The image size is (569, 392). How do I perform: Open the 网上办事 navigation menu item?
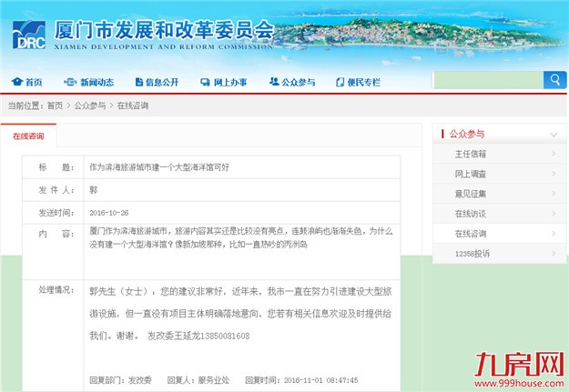pyautogui.click(x=230, y=83)
